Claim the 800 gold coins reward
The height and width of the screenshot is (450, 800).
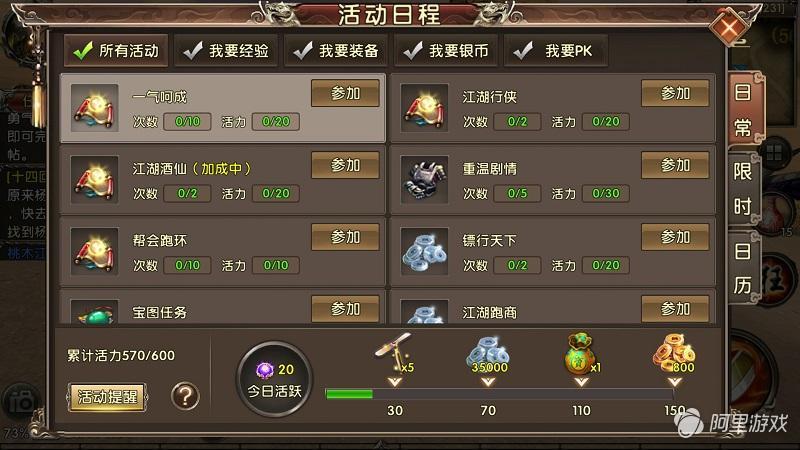tap(674, 354)
